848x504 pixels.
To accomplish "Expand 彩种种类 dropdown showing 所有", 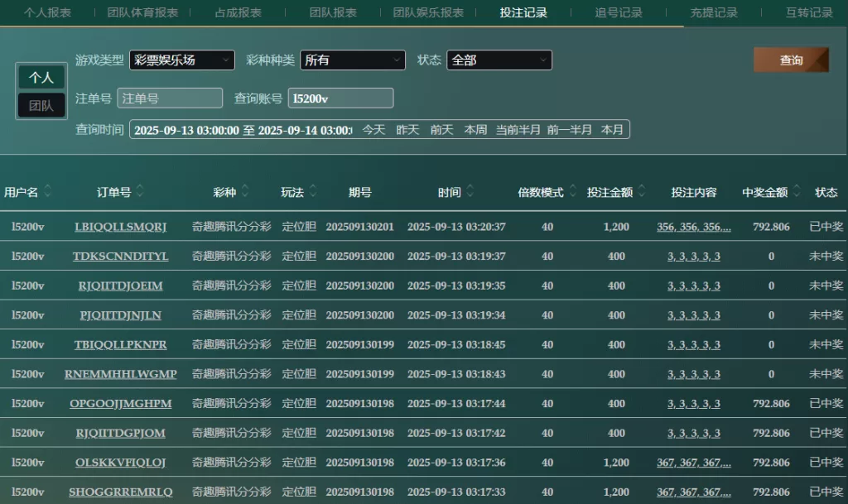I will (x=353, y=60).
